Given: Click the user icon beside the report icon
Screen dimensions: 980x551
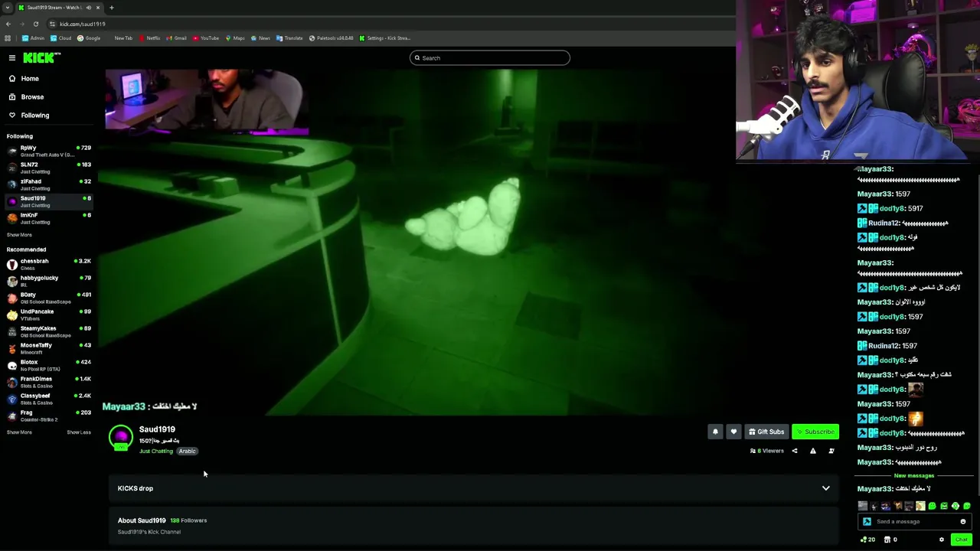Looking at the screenshot, I should pyautogui.click(x=831, y=451).
